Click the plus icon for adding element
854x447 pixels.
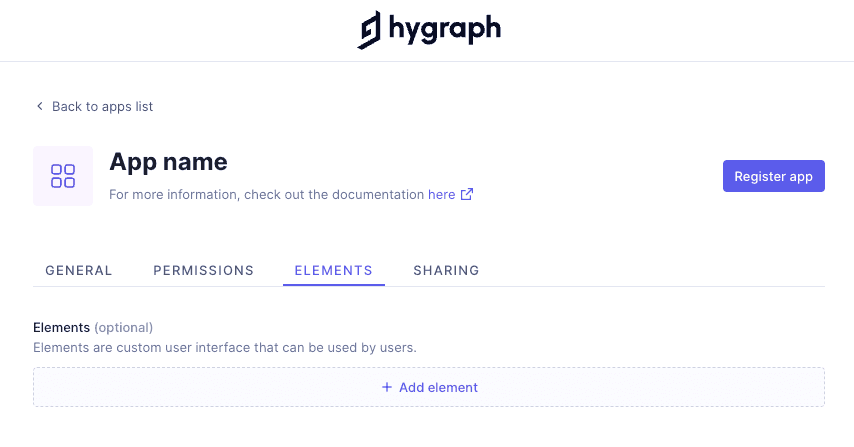387,387
